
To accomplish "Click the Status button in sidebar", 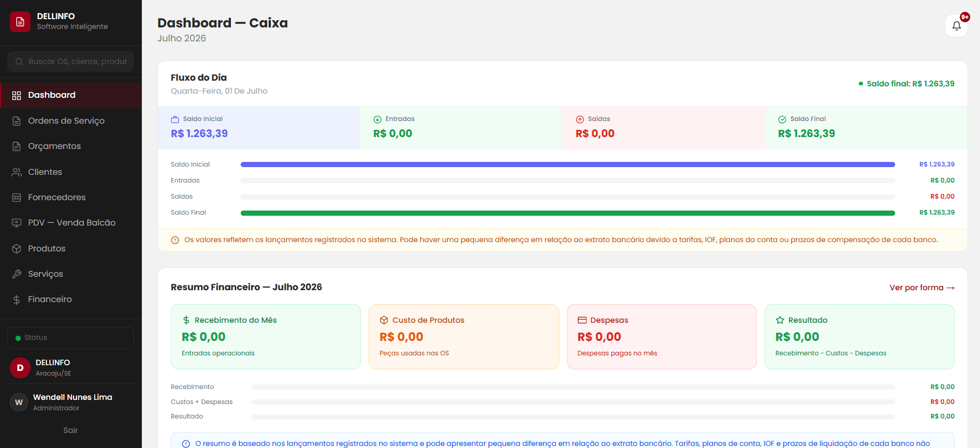I will point(70,338).
